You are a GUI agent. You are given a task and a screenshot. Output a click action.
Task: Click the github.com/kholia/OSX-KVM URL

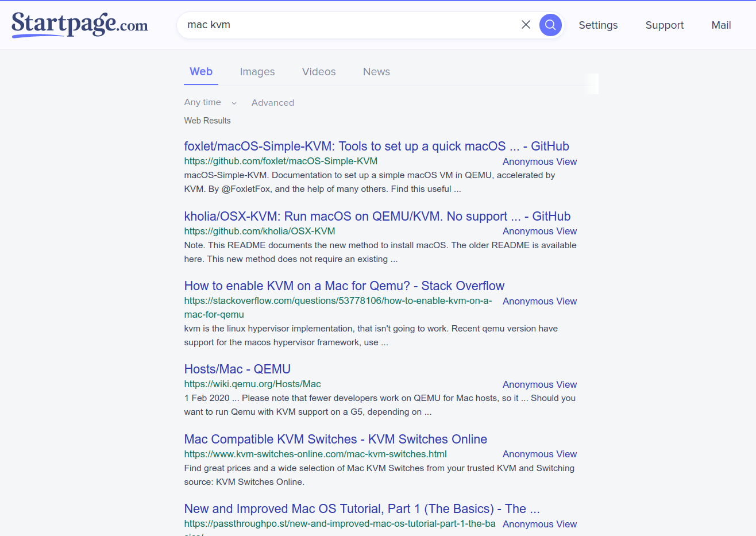click(260, 231)
